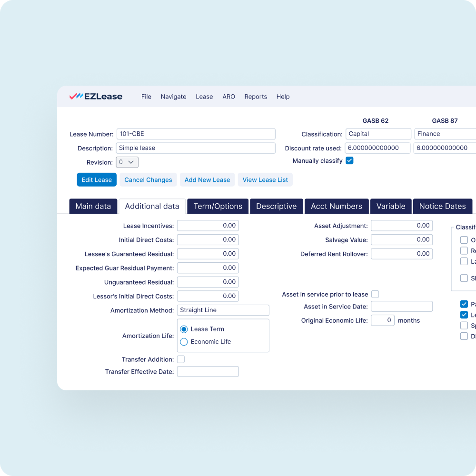Open View Lease List
This screenshot has width=476, height=476.
tap(265, 179)
